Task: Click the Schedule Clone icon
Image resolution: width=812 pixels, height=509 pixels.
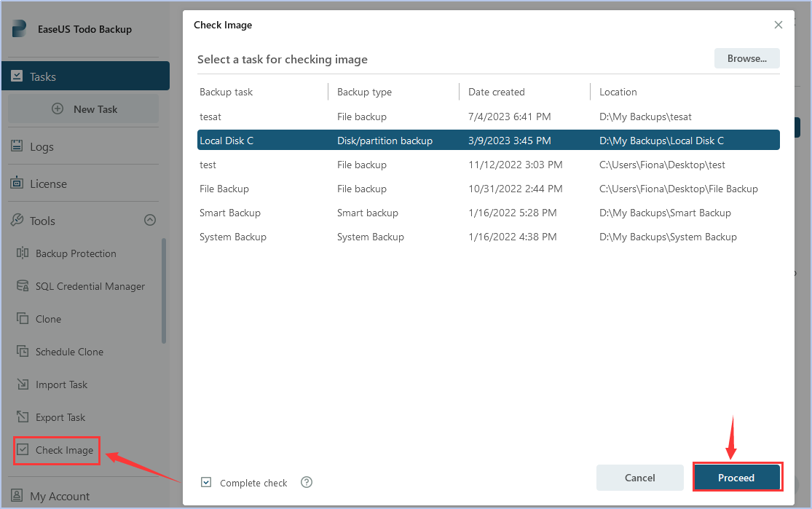Action: [22, 352]
